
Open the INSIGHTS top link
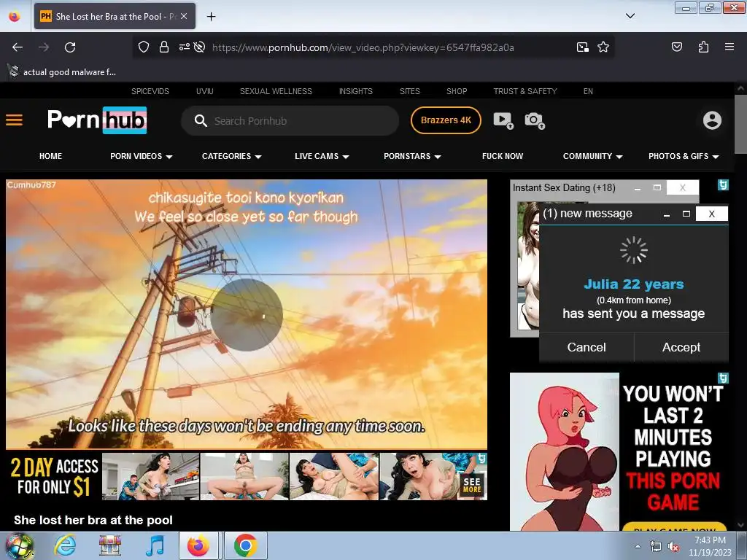pos(355,91)
